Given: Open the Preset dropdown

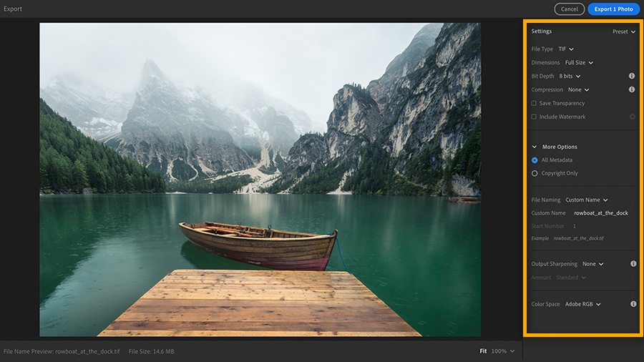Looking at the screenshot, I should (624, 31).
